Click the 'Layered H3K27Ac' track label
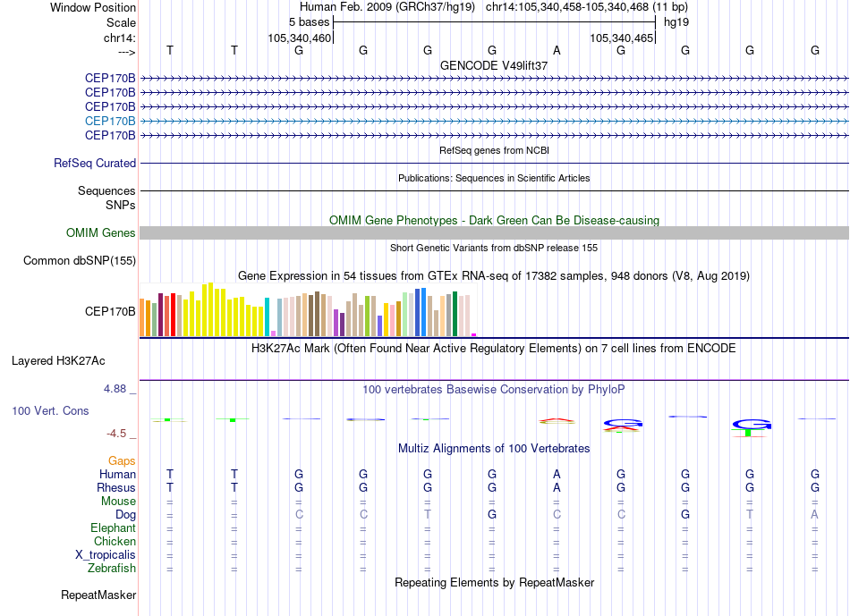The height and width of the screenshot is (616, 850). [x=58, y=361]
